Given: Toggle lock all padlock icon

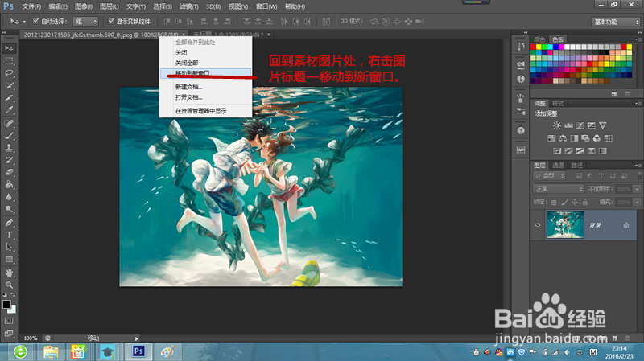Looking at the screenshot, I should (x=585, y=203).
